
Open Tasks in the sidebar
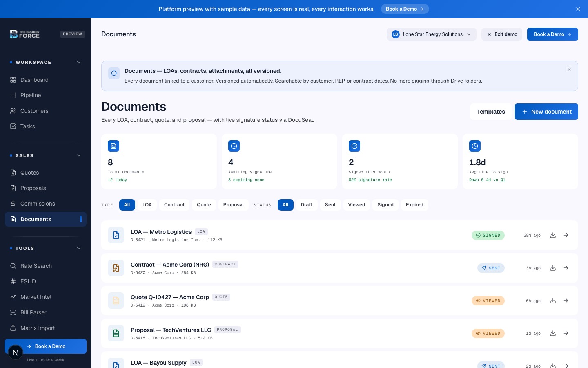click(x=46, y=126)
